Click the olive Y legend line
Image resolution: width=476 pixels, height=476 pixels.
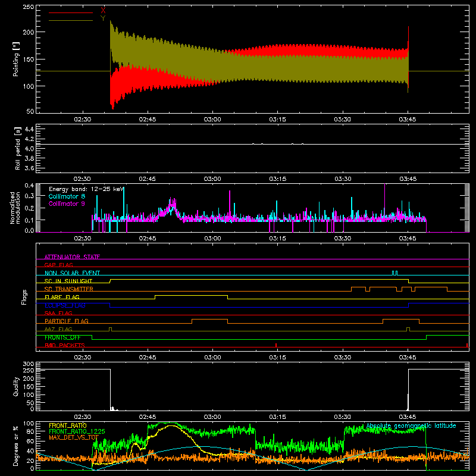(70, 20)
